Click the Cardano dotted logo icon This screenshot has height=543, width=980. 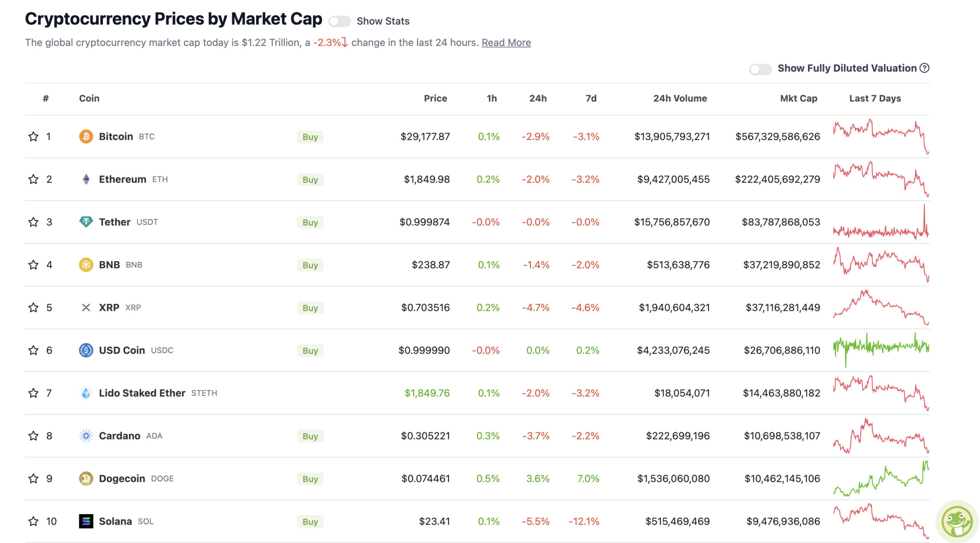pos(86,436)
